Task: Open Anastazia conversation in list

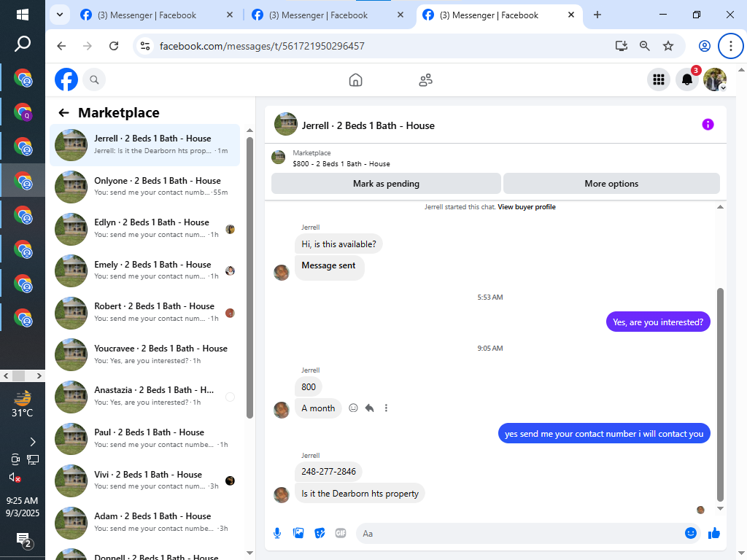Action: click(x=145, y=396)
